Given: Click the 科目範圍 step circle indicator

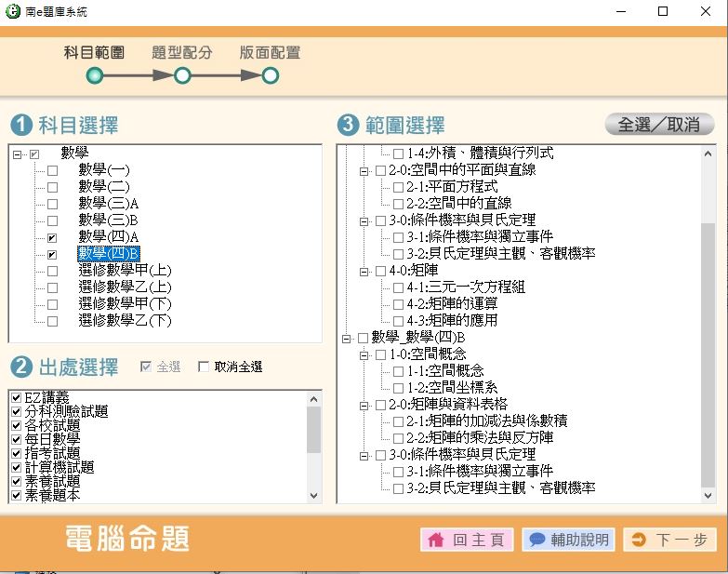Looking at the screenshot, I should [x=95, y=75].
